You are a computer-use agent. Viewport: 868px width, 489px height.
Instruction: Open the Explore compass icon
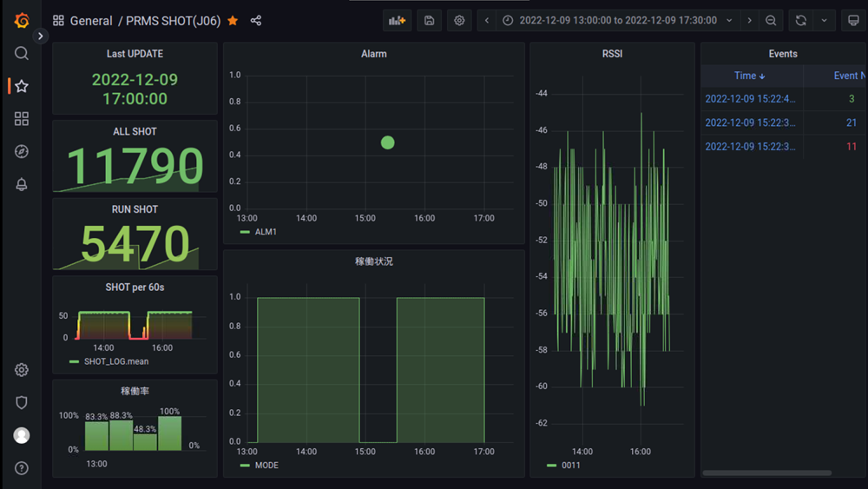click(x=22, y=151)
